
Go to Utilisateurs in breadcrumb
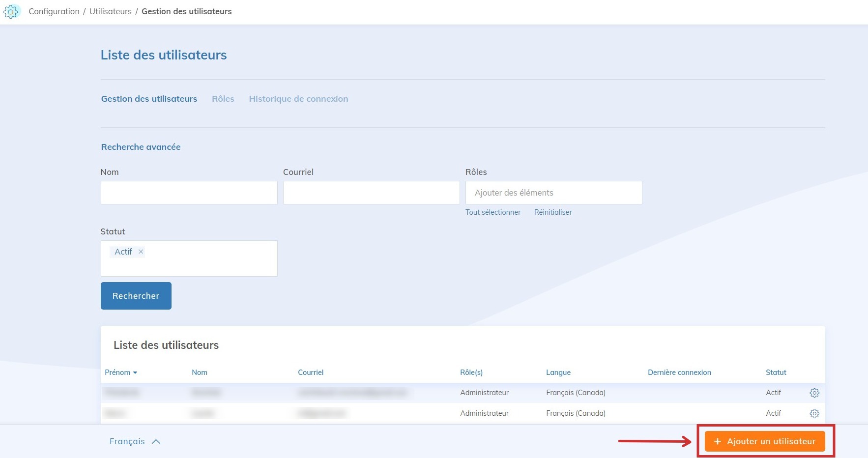(110, 11)
